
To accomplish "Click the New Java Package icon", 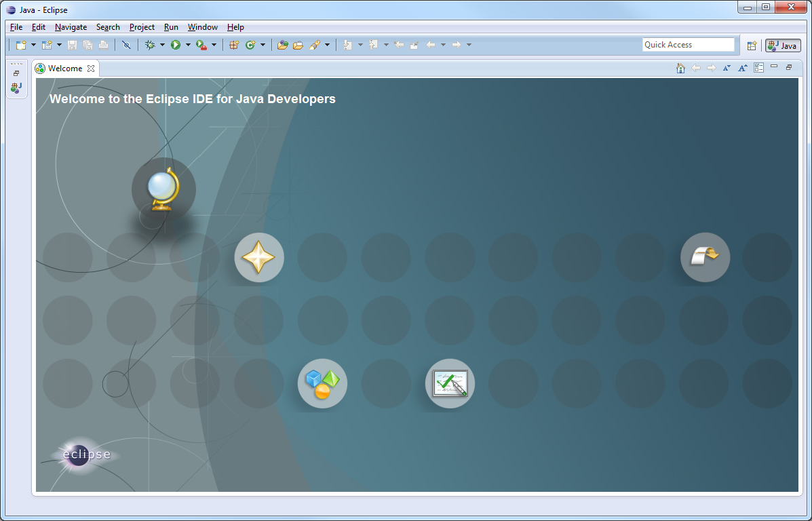I will (234, 45).
